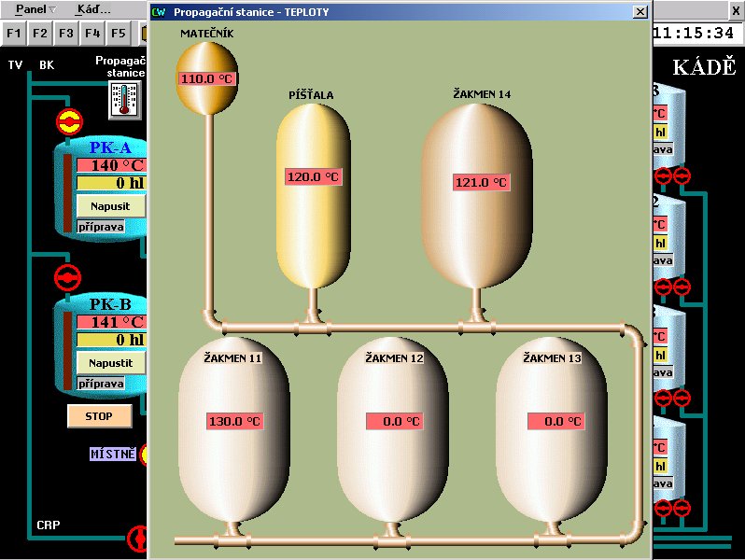Click the CW icon in the dialog title bar
This screenshot has width=745, height=560.
(x=158, y=12)
